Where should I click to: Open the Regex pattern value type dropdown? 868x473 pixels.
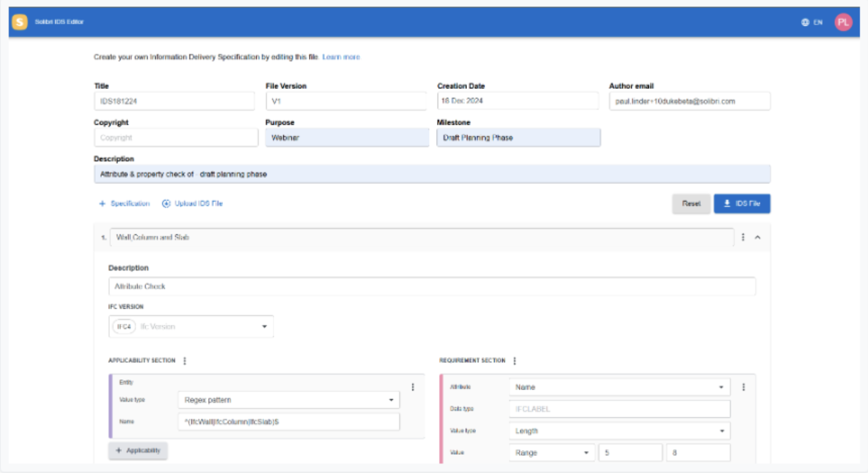pyautogui.click(x=288, y=400)
